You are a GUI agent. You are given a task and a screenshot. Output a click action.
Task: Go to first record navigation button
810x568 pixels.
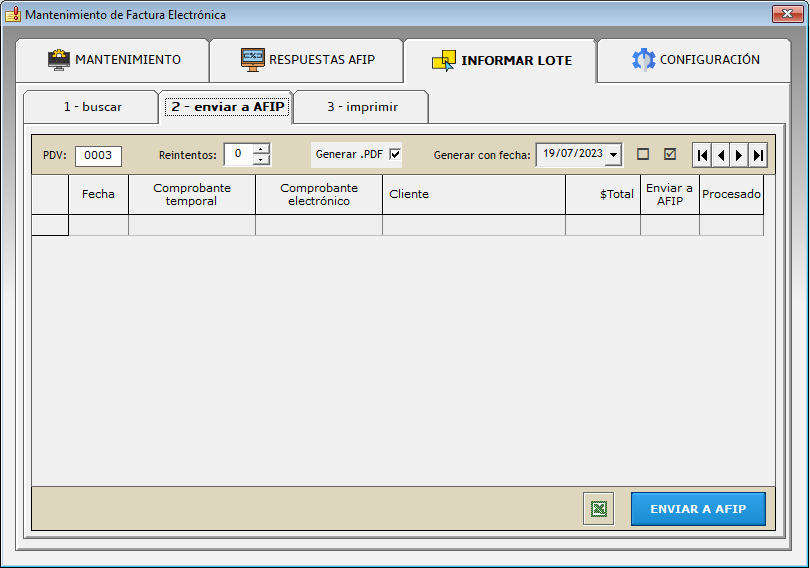pos(702,155)
